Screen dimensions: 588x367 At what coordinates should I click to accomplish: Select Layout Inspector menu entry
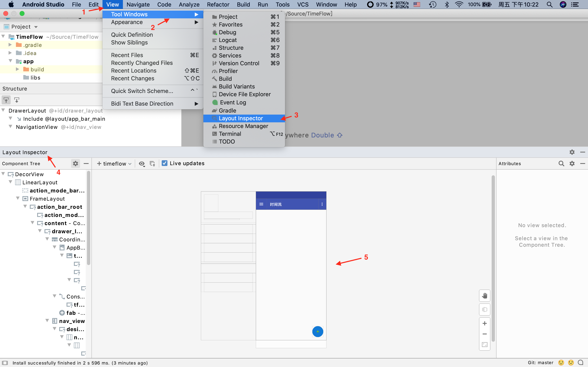click(241, 118)
